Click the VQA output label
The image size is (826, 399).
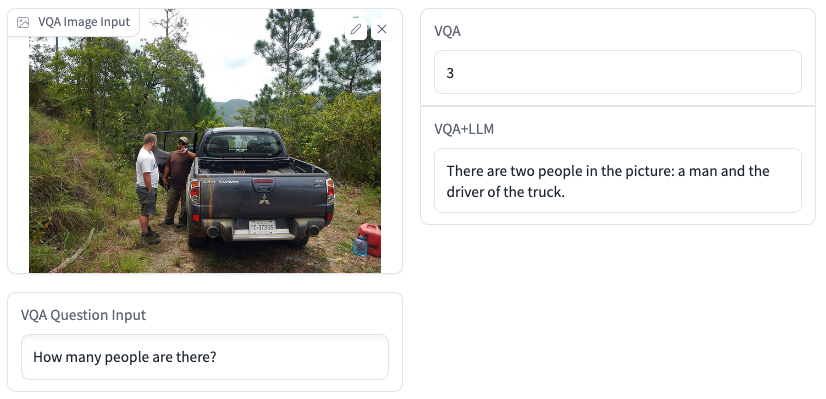447,31
